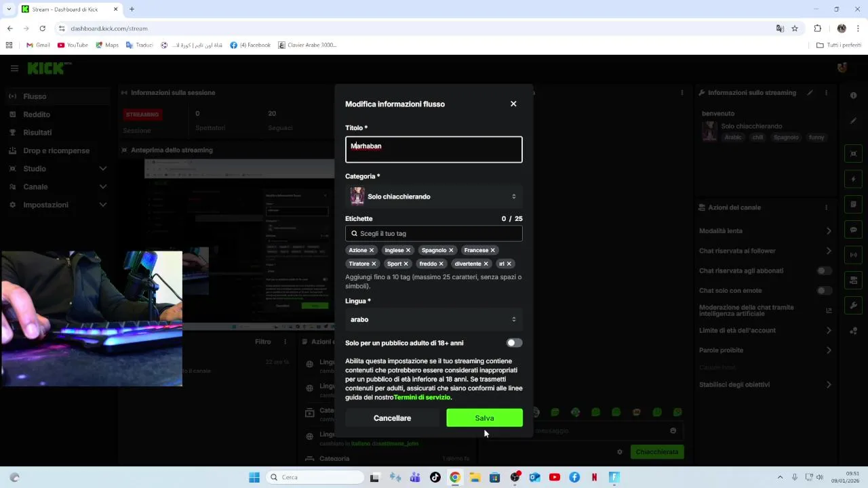Image resolution: width=868 pixels, height=488 pixels.
Task: Remove the Sport tag
Action: [x=406, y=264]
